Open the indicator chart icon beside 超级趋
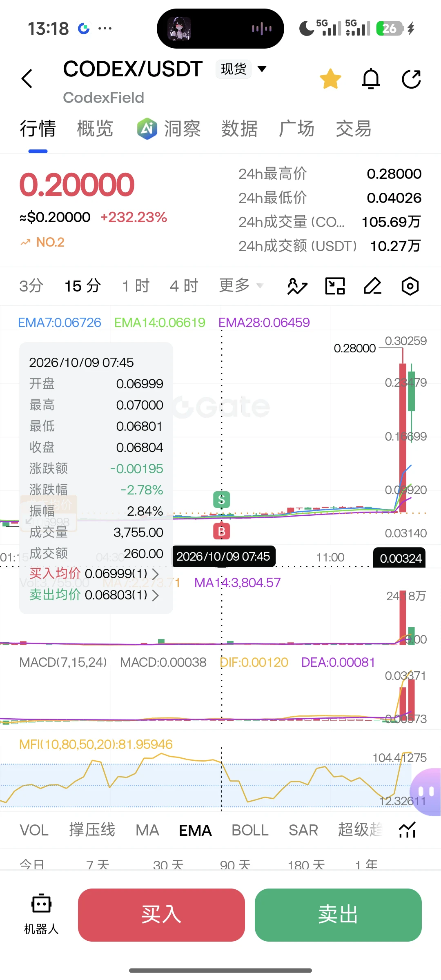 (x=408, y=830)
